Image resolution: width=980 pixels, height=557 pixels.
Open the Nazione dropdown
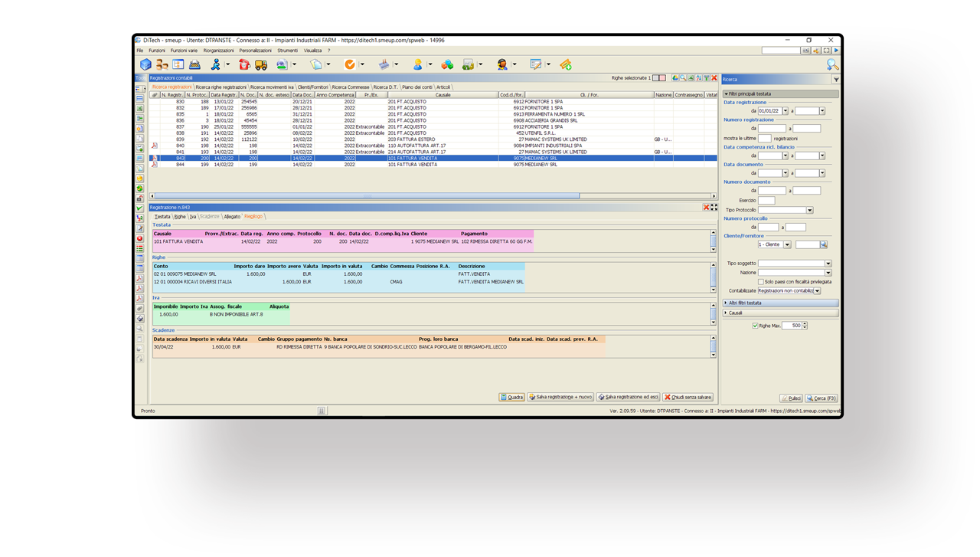tap(828, 273)
